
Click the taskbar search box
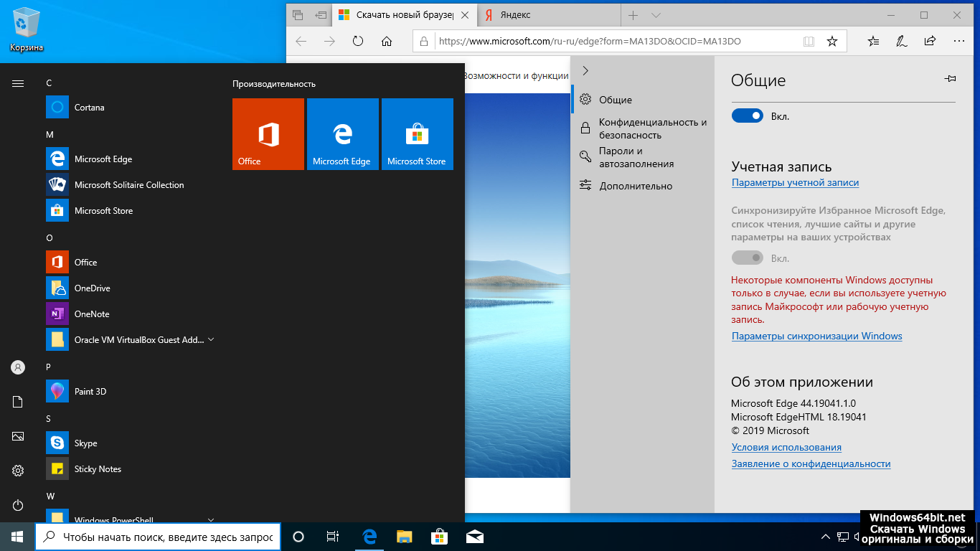(x=159, y=537)
